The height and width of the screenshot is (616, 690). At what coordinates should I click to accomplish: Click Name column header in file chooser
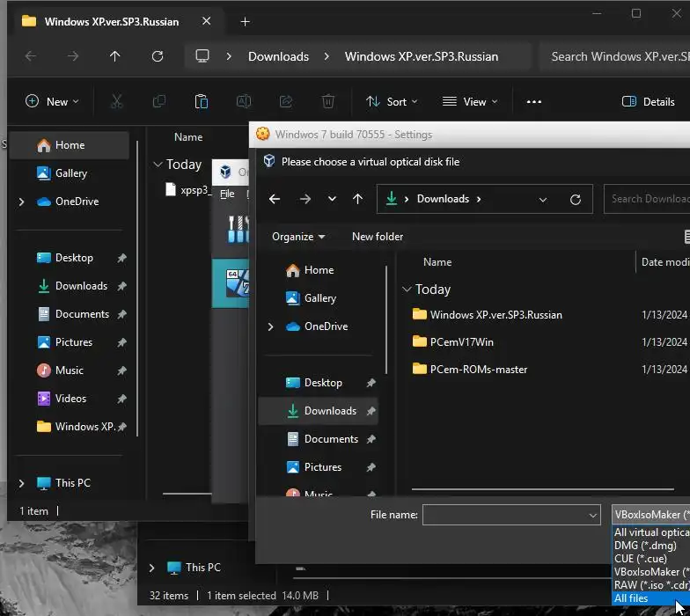[x=437, y=262]
